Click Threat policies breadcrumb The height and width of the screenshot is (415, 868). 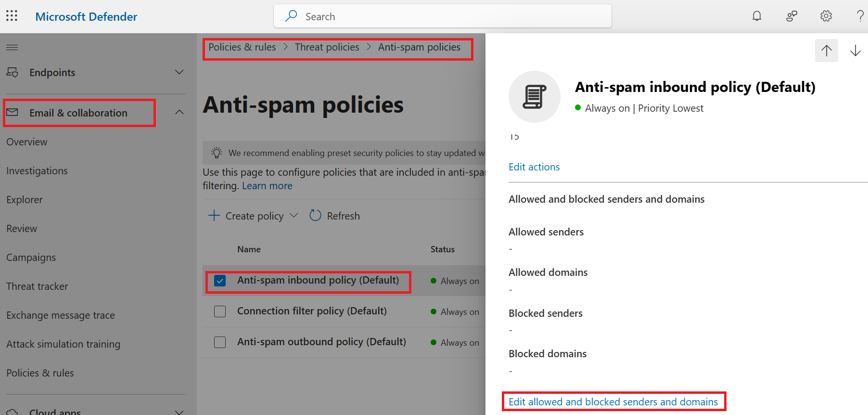tap(327, 47)
